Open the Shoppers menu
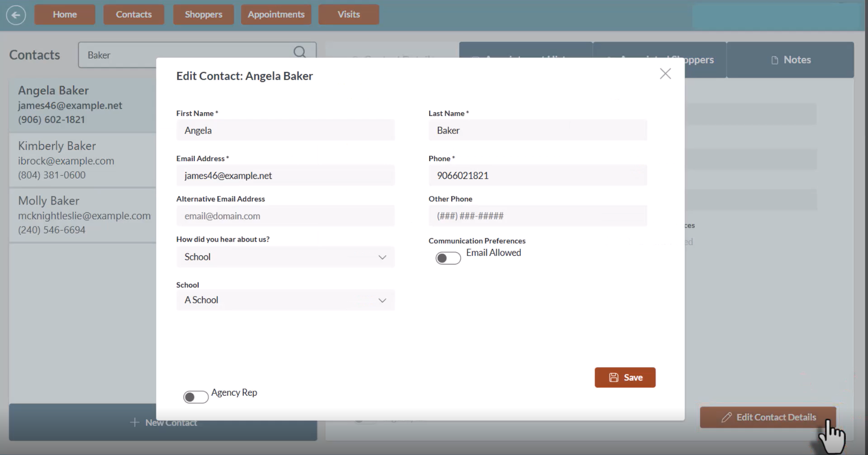Screen dimensions: 868x455 click(x=204, y=14)
